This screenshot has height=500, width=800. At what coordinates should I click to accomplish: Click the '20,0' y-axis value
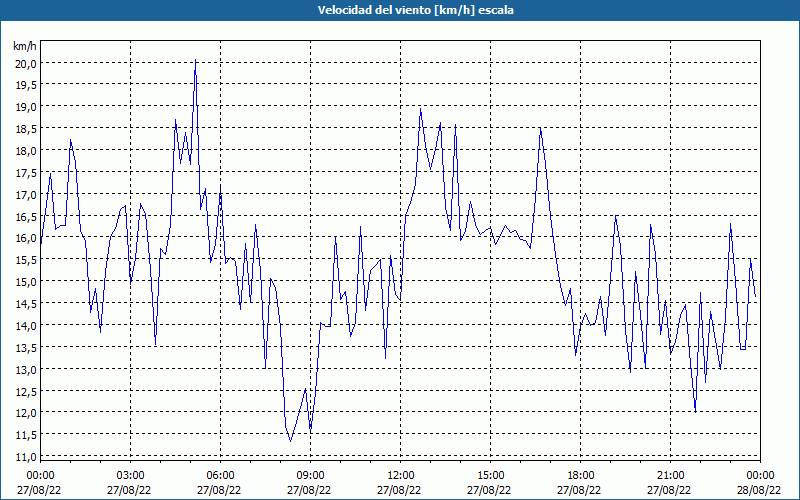(26, 63)
